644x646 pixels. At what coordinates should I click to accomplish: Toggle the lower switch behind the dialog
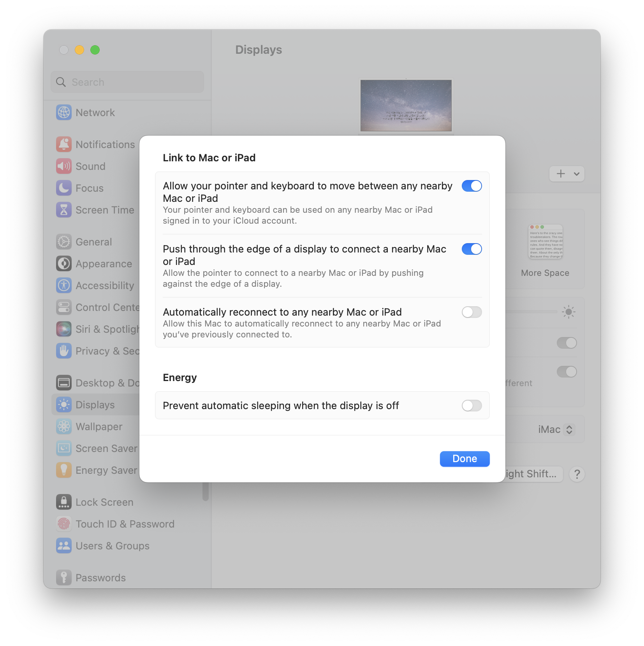point(567,372)
